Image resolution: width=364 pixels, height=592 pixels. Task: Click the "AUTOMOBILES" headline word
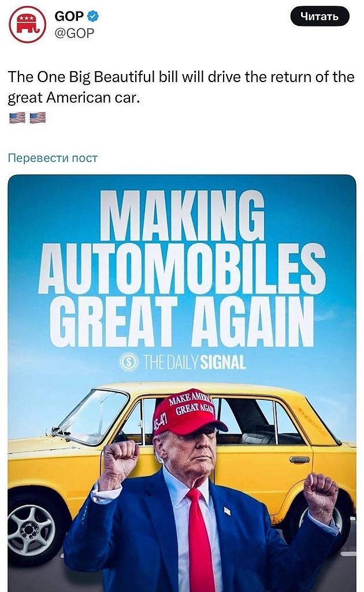pos(182,269)
